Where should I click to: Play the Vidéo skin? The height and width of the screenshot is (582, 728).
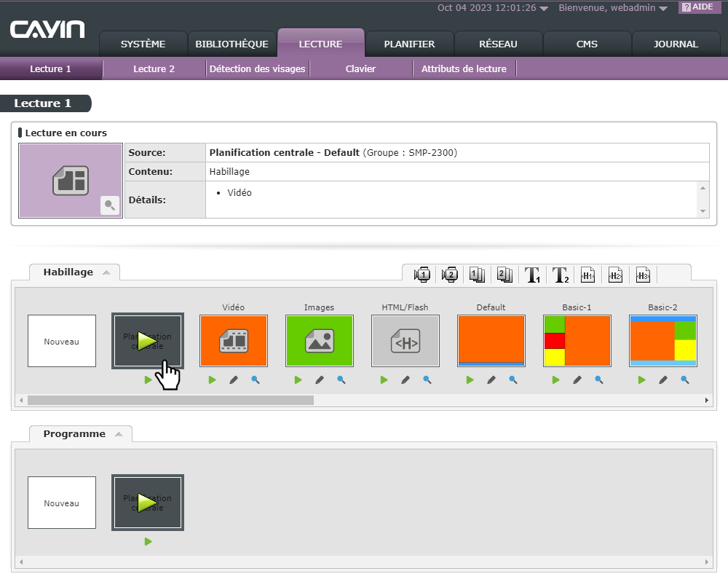212,380
